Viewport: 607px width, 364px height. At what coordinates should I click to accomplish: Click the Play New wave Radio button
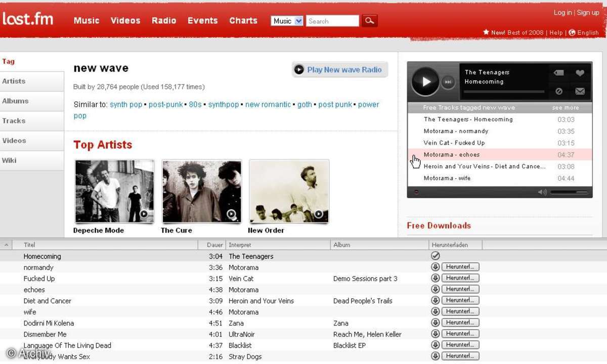click(340, 70)
